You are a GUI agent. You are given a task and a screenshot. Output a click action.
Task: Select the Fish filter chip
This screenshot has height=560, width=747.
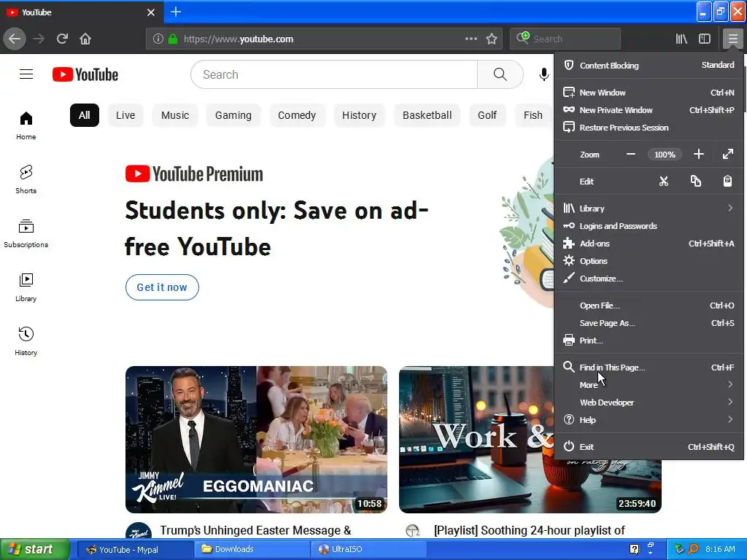[x=533, y=115]
